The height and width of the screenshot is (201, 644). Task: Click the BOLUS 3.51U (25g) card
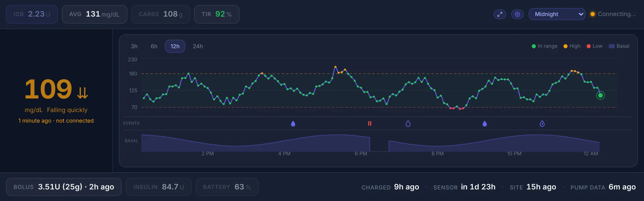point(64,187)
